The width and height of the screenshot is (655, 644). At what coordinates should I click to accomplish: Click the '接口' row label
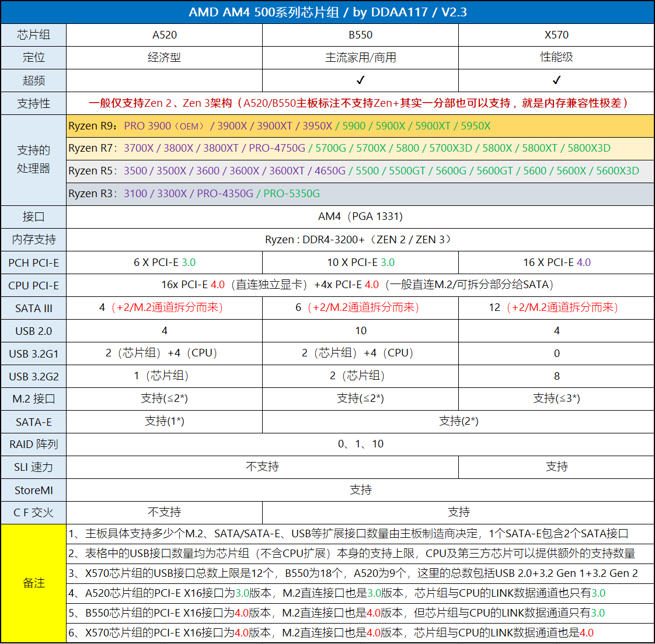[x=33, y=217]
